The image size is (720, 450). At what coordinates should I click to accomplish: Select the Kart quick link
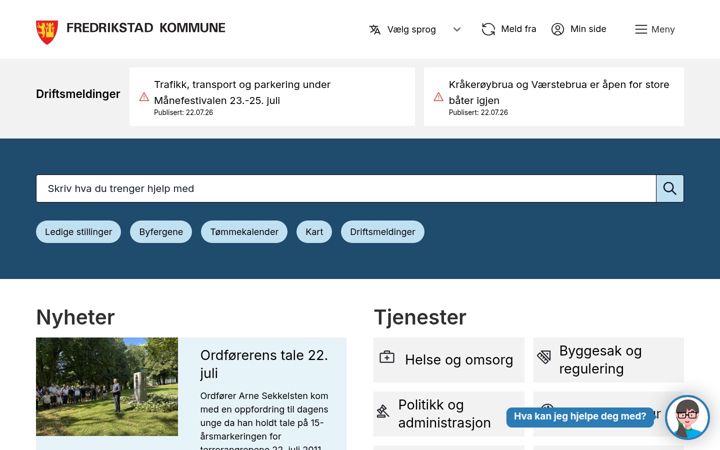314,232
